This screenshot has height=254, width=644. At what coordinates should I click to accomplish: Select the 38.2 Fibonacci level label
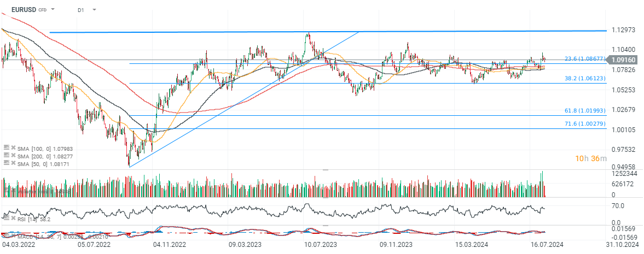(584, 79)
